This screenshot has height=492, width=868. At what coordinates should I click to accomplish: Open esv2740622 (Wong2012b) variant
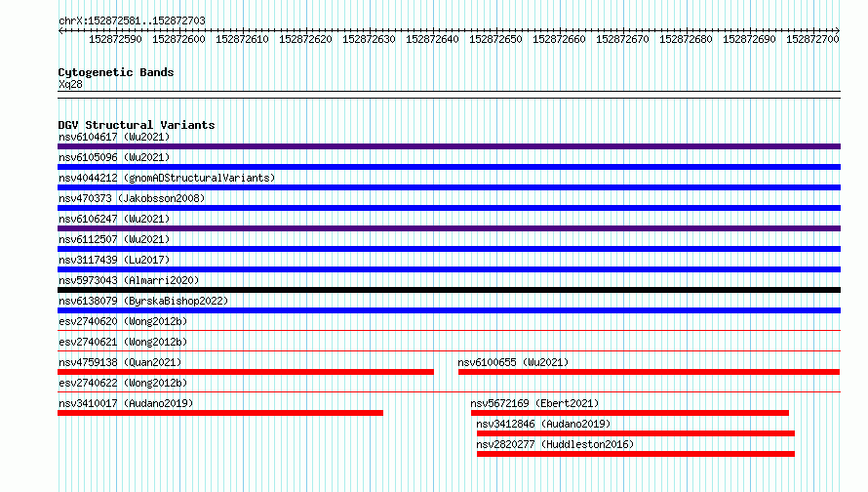pyautogui.click(x=123, y=383)
